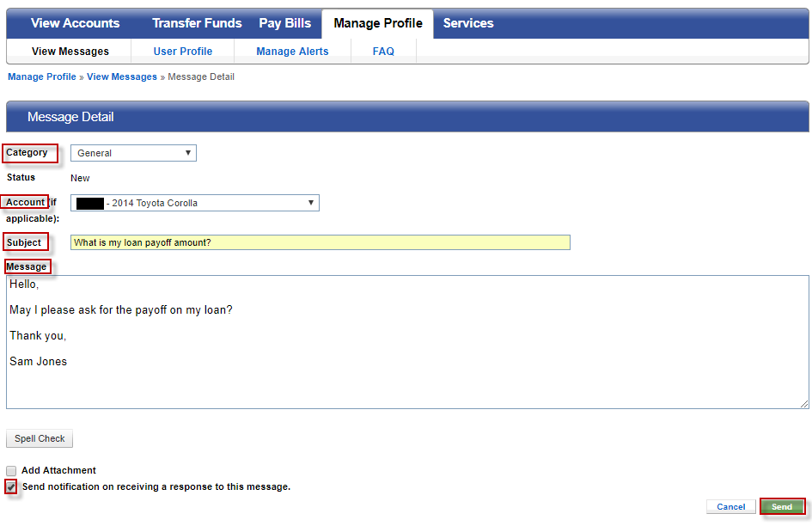Select View Messages sub-tab
The width and height of the screenshot is (812, 526).
pos(70,52)
